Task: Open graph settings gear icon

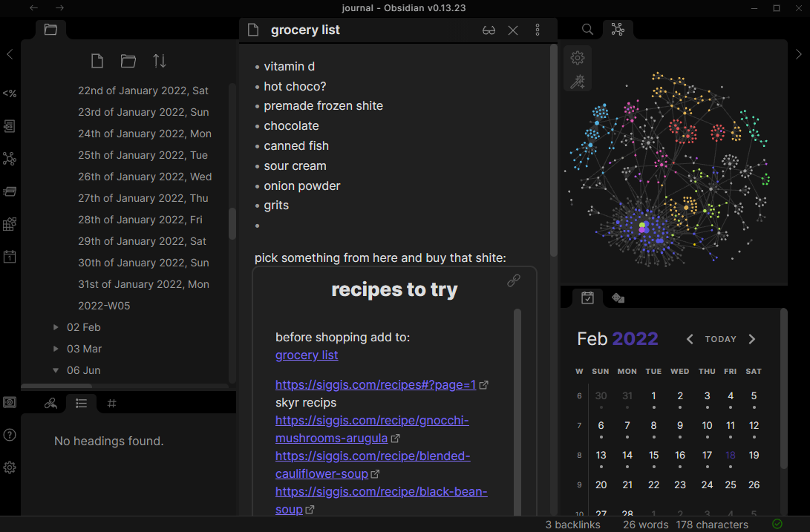Action: coord(578,58)
